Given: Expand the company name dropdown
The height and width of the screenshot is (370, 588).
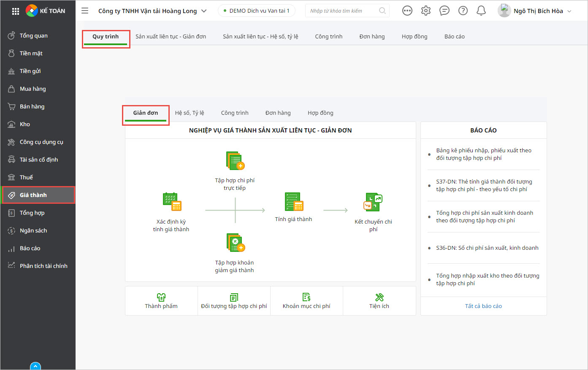Looking at the screenshot, I should [x=204, y=11].
